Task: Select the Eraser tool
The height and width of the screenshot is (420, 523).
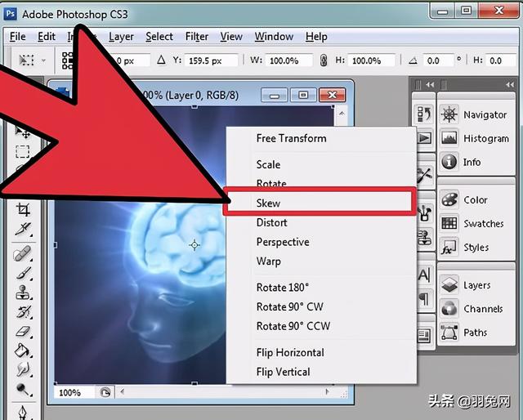Action: click(24, 332)
